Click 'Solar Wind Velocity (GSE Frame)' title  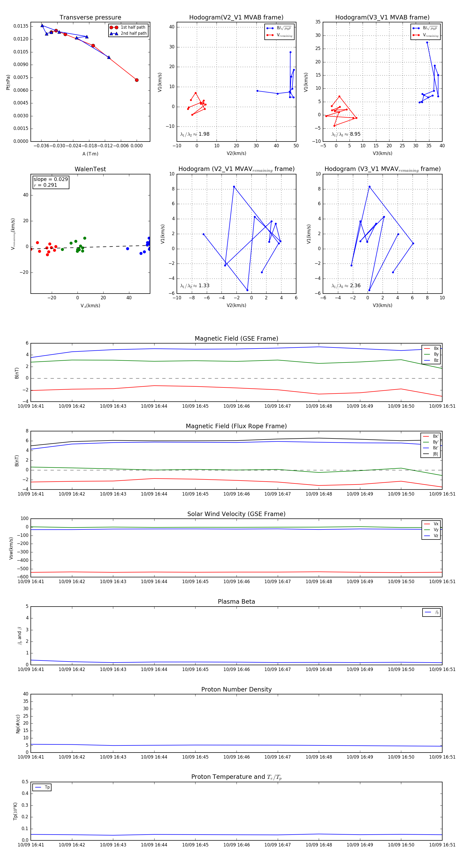(236, 514)
